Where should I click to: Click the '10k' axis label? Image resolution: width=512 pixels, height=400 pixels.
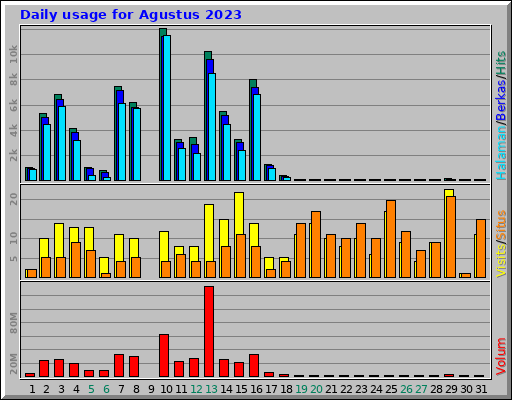pos(13,54)
